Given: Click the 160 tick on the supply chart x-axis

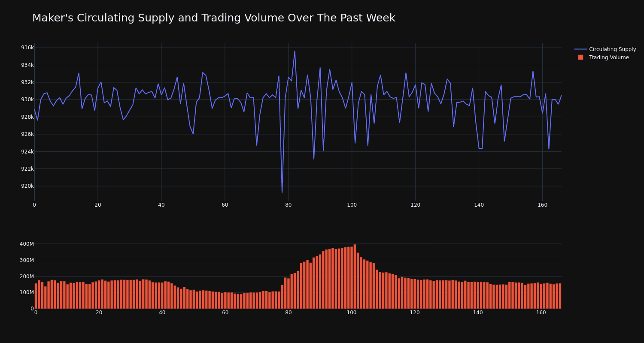Looking at the screenshot, I should pyautogui.click(x=542, y=205).
